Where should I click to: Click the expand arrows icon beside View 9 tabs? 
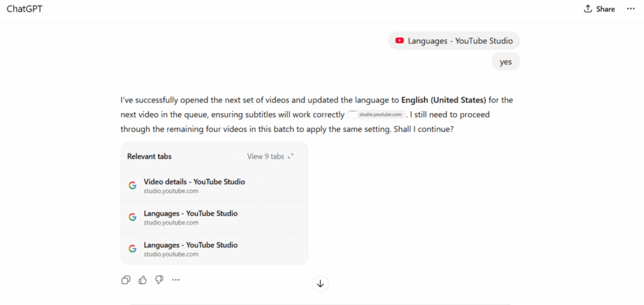pyautogui.click(x=290, y=156)
